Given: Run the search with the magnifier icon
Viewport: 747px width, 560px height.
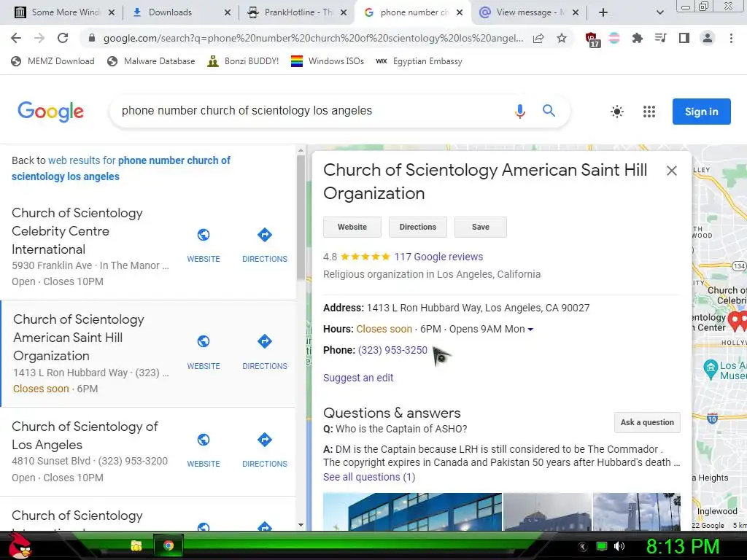Looking at the screenshot, I should point(549,111).
